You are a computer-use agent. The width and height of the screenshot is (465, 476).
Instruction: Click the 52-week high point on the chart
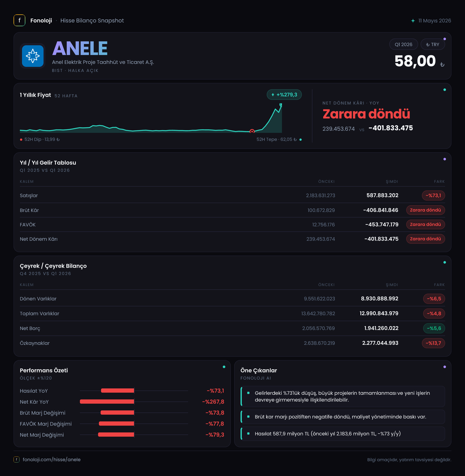click(x=281, y=105)
